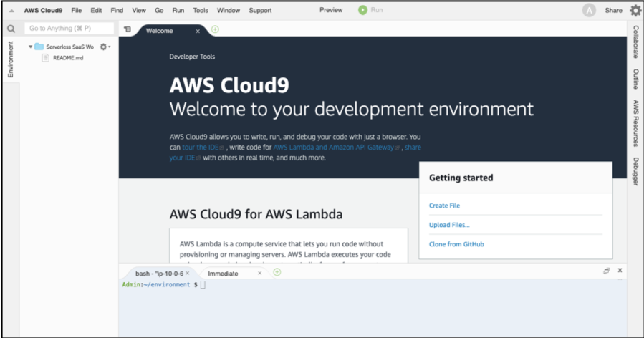Image resolution: width=644 pixels, height=338 pixels.
Task: Collapse the Serverless SaaS folder tree arrow
Action: click(x=30, y=47)
